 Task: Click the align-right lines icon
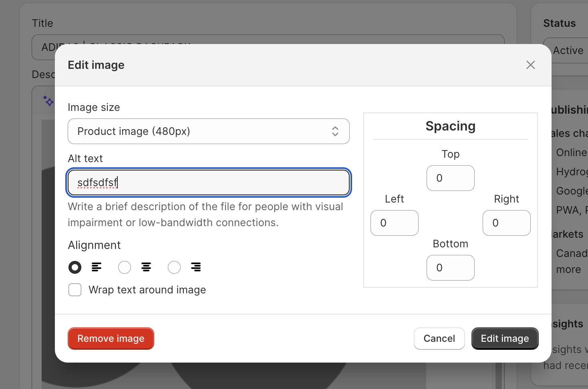point(196,267)
